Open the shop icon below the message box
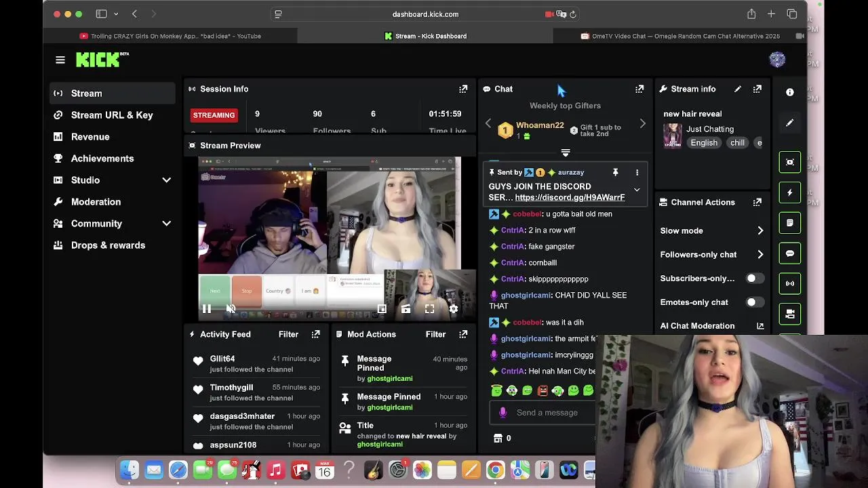 click(x=498, y=438)
